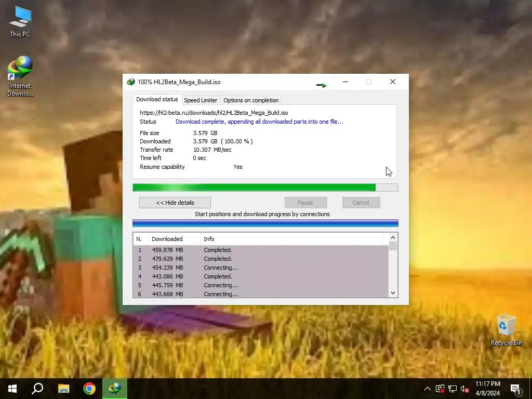Open the Windows Start menu
532x399 pixels.
pyautogui.click(x=12, y=389)
